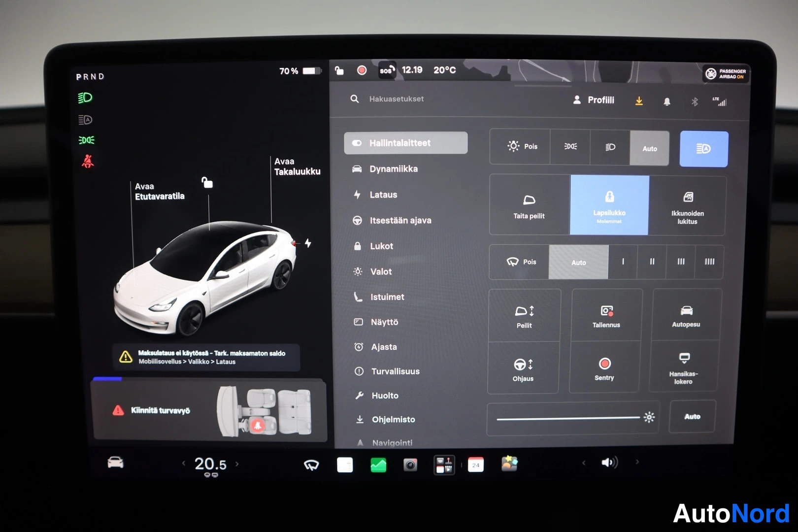Enable Auto brightness button
The image size is (798, 532).
tap(692, 416)
